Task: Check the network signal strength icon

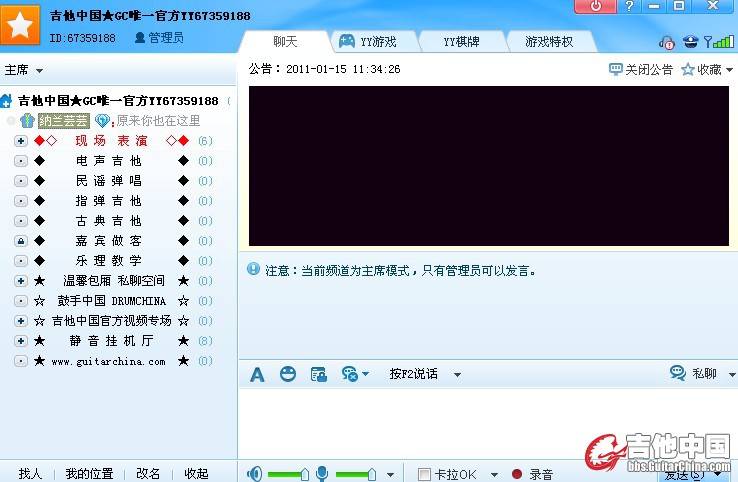Action: click(x=719, y=42)
